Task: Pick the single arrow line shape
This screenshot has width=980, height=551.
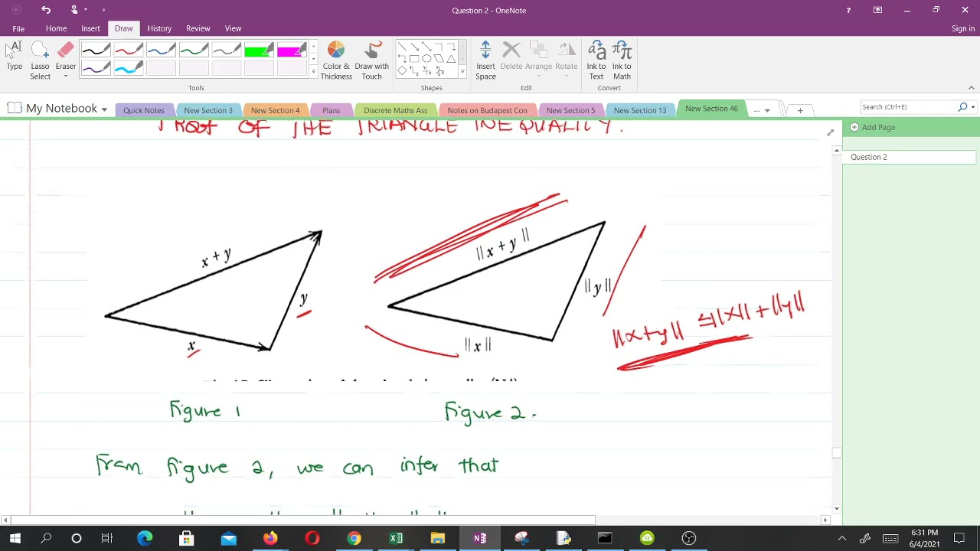Action: point(414,46)
